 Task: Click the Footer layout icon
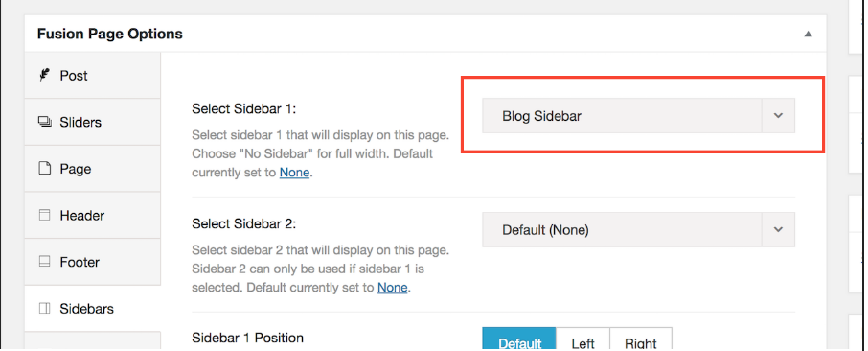click(44, 262)
